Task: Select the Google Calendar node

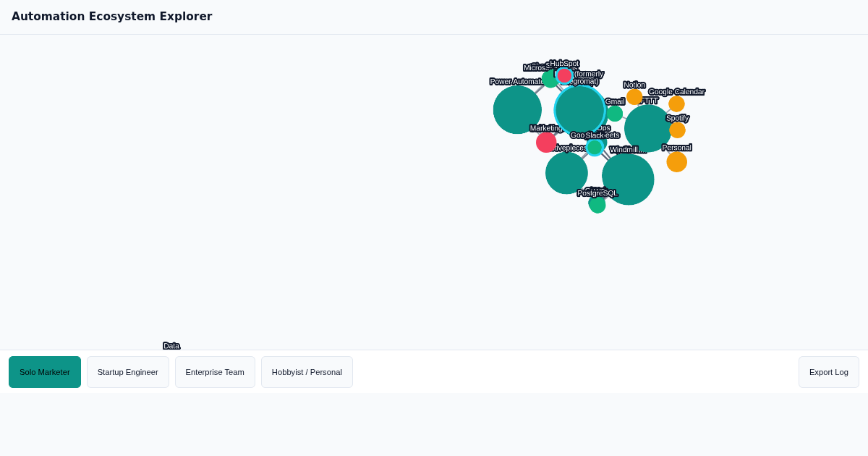Action: (x=677, y=104)
